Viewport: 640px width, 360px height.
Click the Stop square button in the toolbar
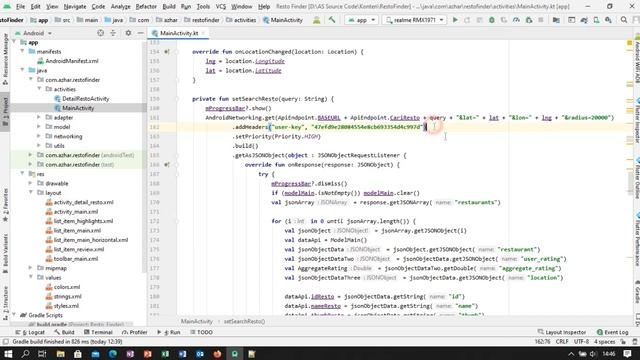click(x=541, y=20)
